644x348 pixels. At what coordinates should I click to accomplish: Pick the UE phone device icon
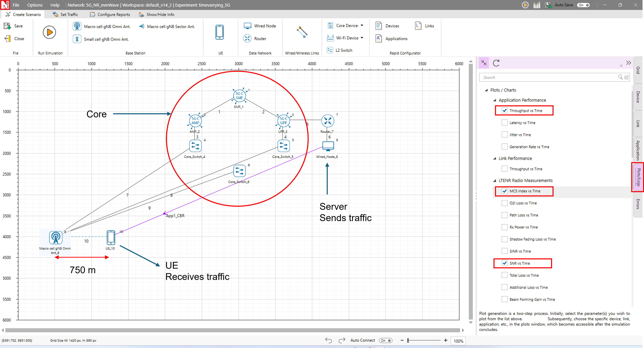219,32
